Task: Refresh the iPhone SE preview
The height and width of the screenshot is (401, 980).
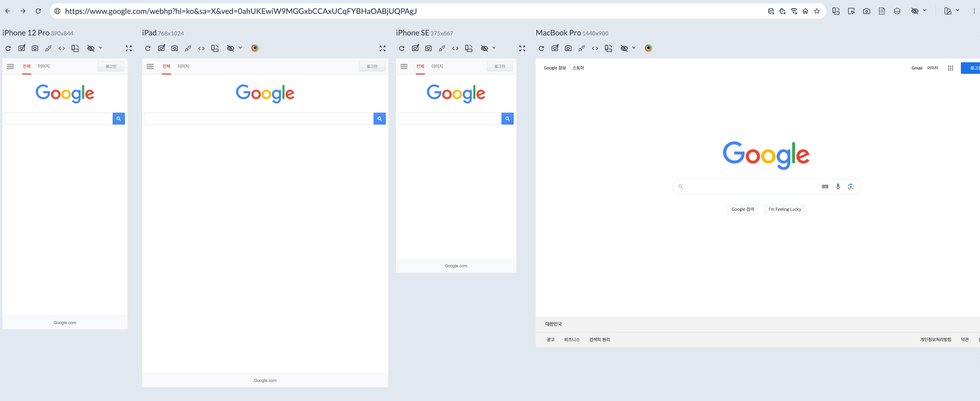Action: (401, 48)
